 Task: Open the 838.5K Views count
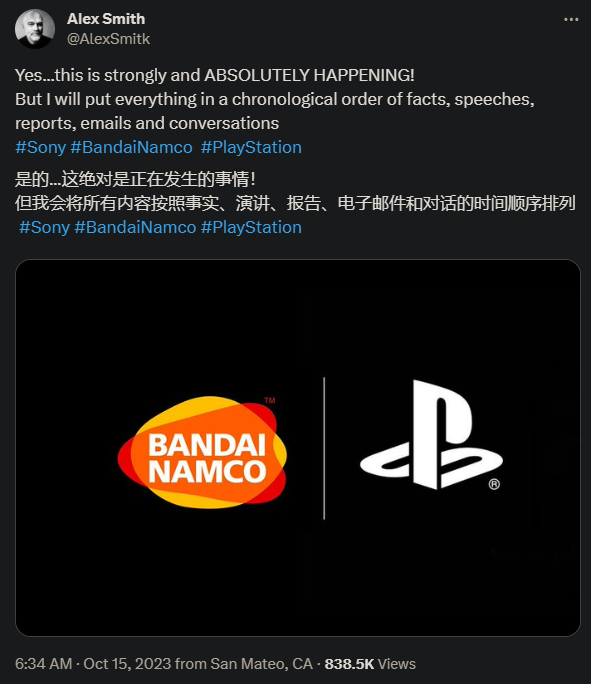(370, 664)
